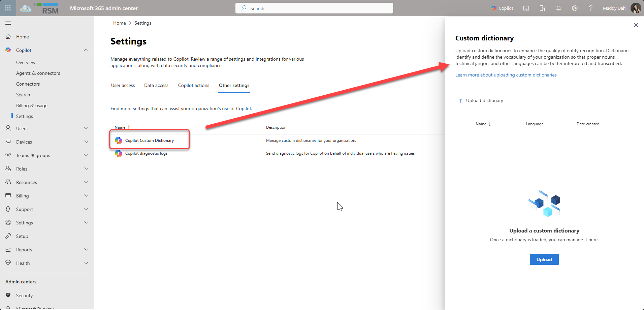This screenshot has width=644, height=310.
Task: Open Billing & usage page
Action: [x=32, y=105]
